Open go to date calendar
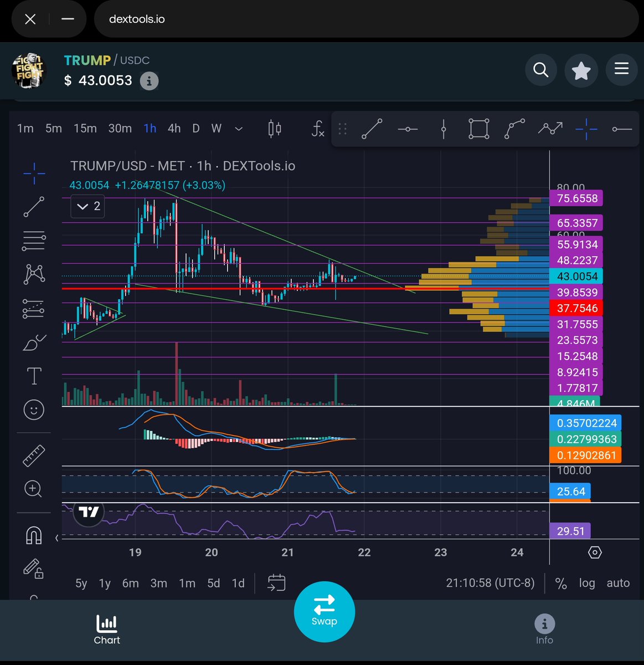 pos(276,583)
